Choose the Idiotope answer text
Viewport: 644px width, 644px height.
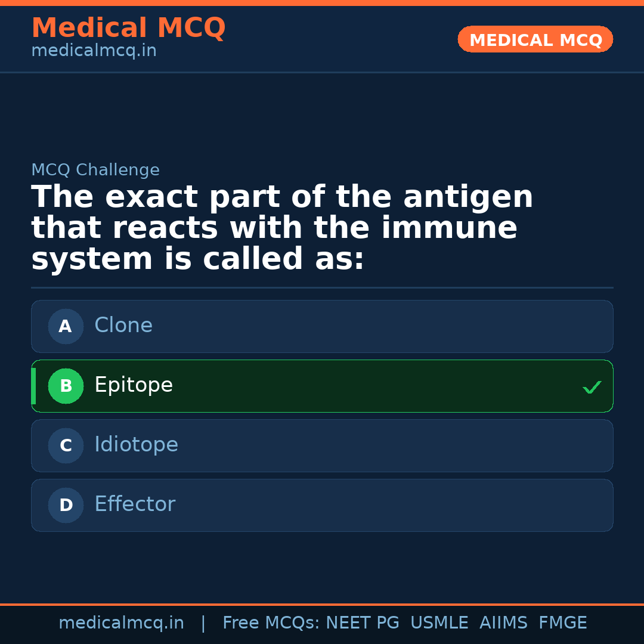click(x=136, y=445)
